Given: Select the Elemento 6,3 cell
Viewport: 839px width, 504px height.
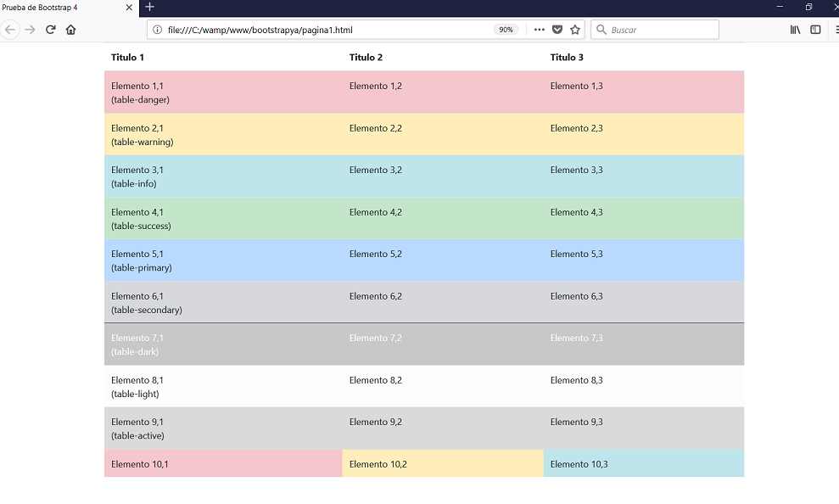Looking at the screenshot, I should pos(644,302).
